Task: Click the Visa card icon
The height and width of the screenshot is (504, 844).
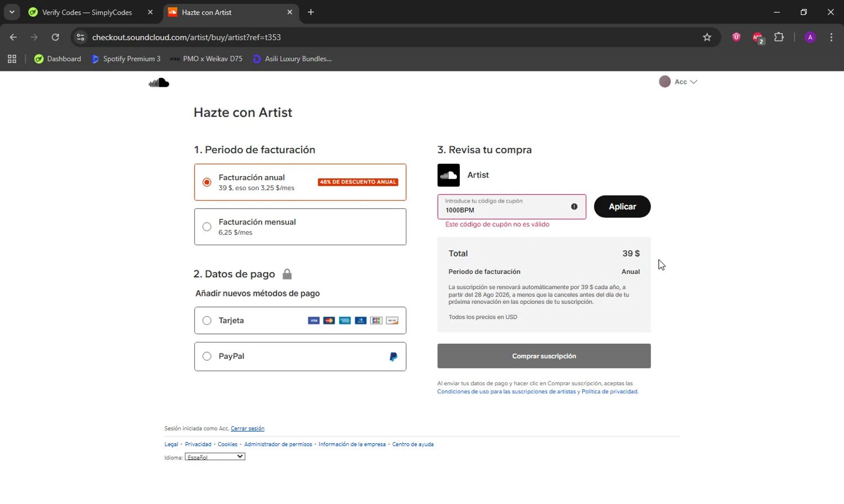Action: click(x=313, y=321)
